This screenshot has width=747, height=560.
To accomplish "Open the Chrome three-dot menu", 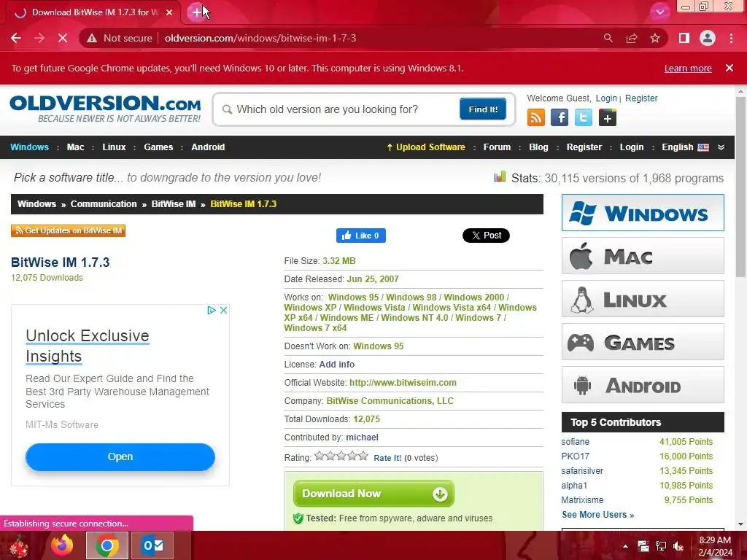I will coord(731,38).
